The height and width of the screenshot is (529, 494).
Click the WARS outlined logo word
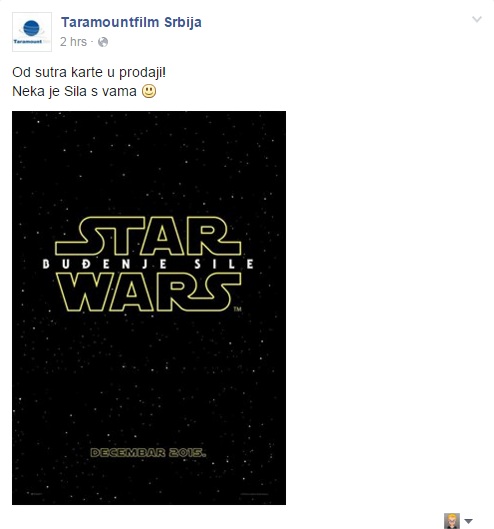pos(148,292)
